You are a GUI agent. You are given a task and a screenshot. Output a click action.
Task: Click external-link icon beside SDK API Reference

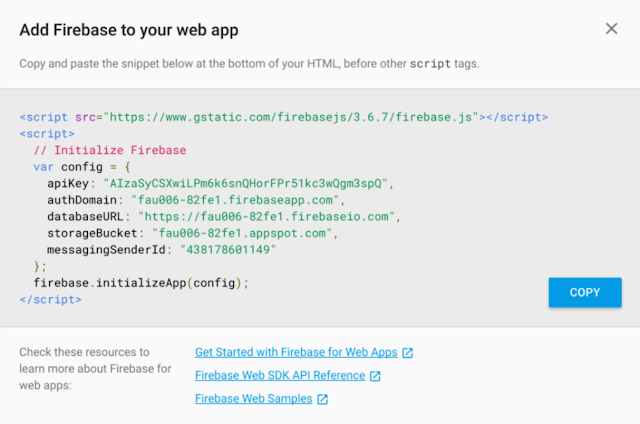375,376
